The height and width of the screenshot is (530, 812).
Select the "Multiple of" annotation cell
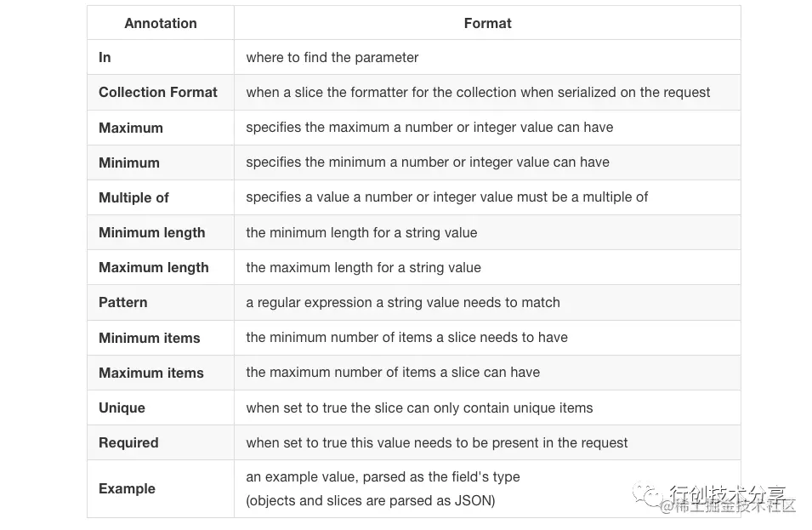(x=133, y=197)
